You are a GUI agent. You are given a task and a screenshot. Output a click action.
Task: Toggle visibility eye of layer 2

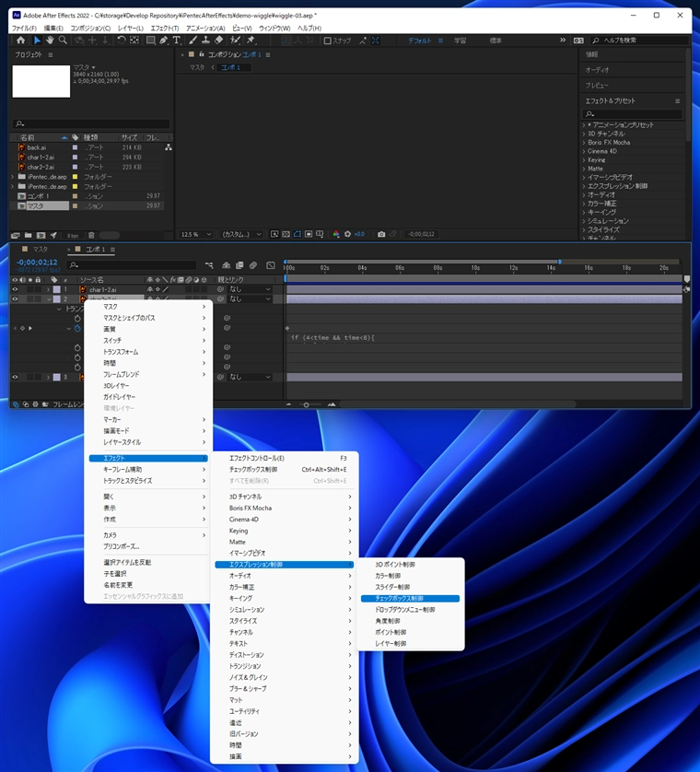(15, 298)
